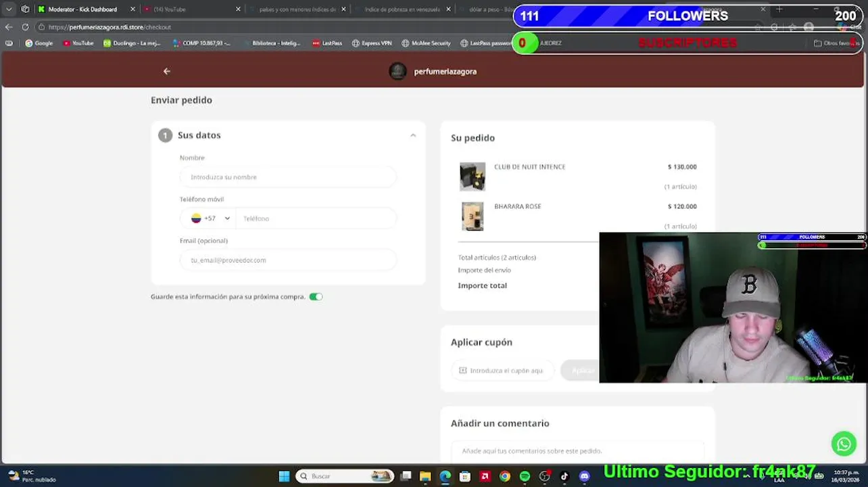The width and height of the screenshot is (868, 487).
Task: Launch File Explorer from the taskbar
Action: coord(425,476)
